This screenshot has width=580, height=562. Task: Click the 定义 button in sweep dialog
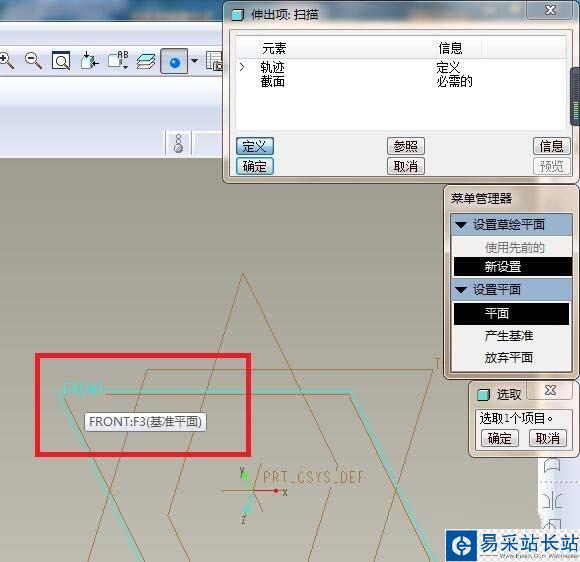pyautogui.click(x=254, y=146)
